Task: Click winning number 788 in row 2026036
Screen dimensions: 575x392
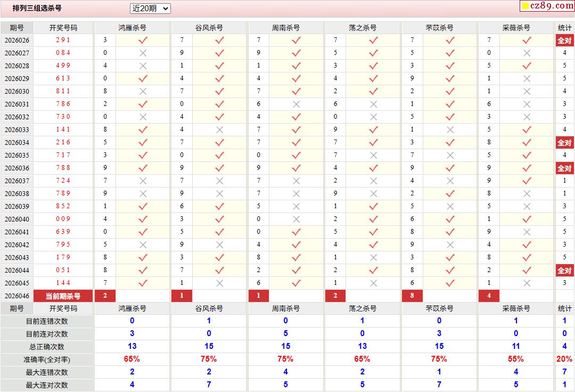Action: coord(63,168)
